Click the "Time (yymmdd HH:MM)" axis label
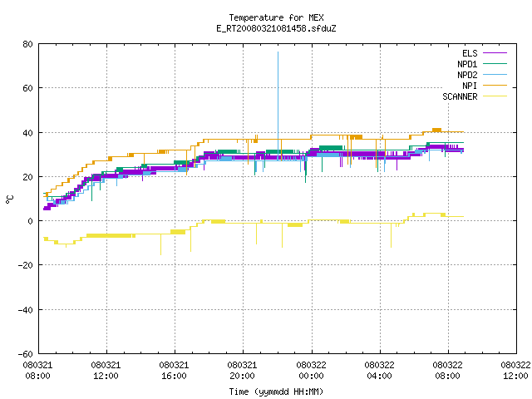532x399 pixels. (276, 392)
